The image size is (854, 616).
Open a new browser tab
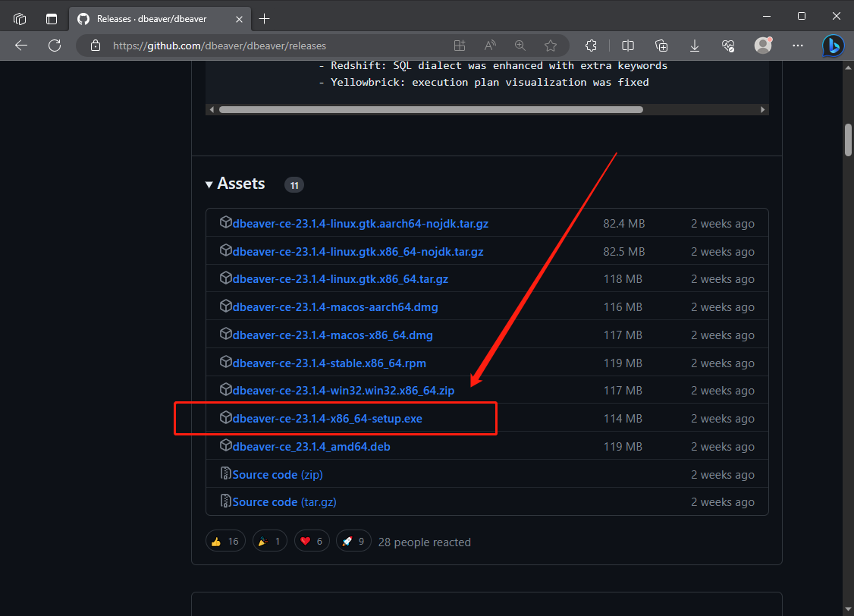click(x=264, y=19)
